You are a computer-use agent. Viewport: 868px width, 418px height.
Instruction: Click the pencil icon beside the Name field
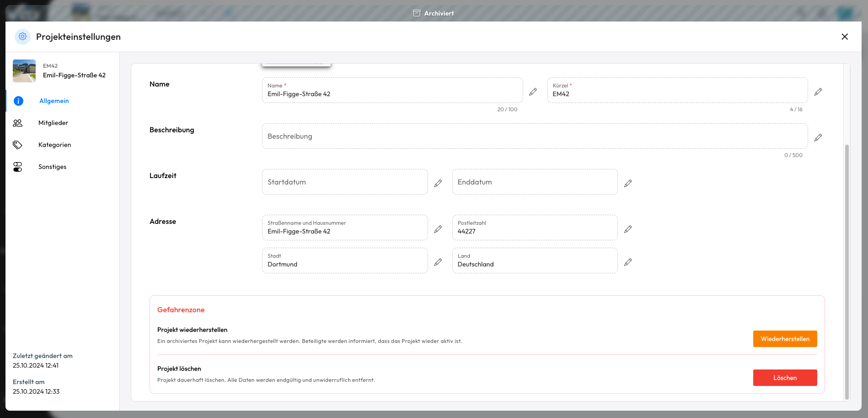point(533,92)
